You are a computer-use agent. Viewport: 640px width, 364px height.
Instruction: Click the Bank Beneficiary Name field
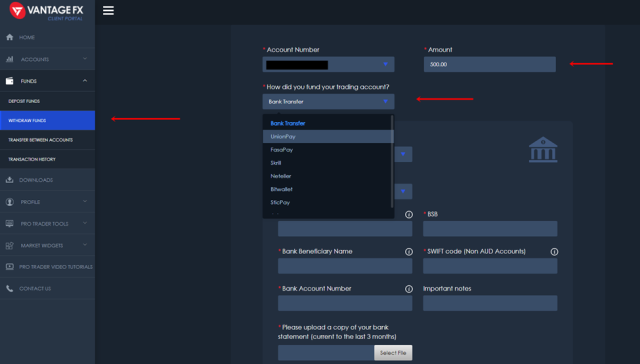(x=345, y=266)
